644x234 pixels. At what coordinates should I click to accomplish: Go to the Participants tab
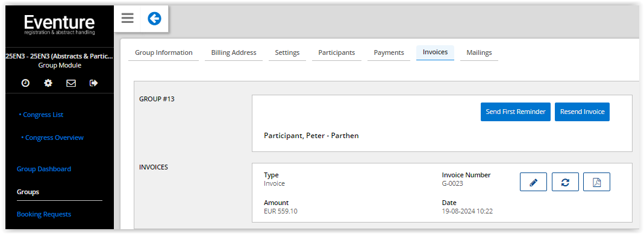point(336,52)
